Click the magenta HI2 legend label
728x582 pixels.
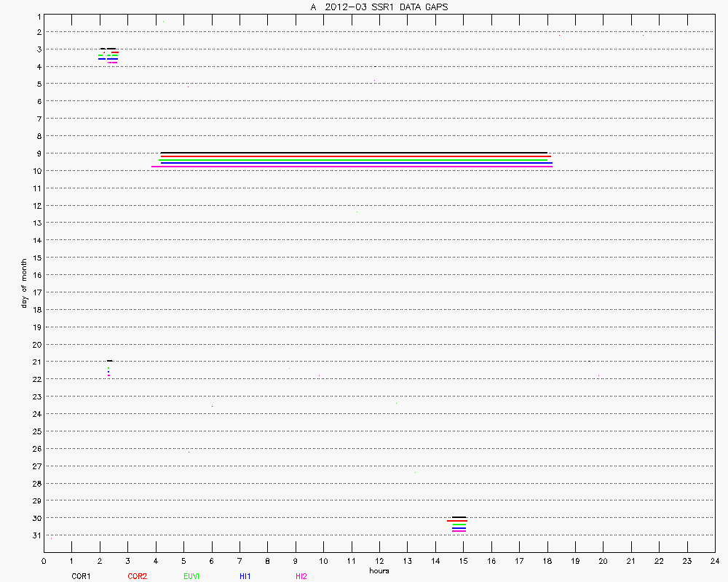301,576
